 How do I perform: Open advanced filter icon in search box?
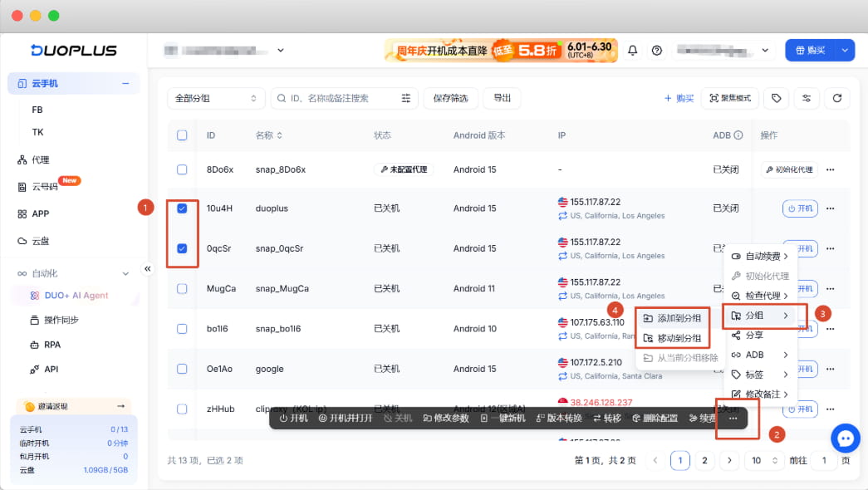click(406, 98)
